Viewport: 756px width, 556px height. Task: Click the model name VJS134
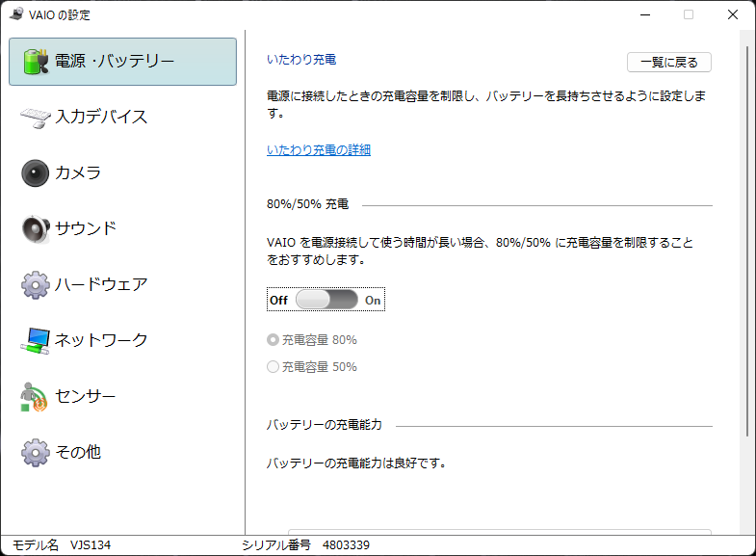91,545
